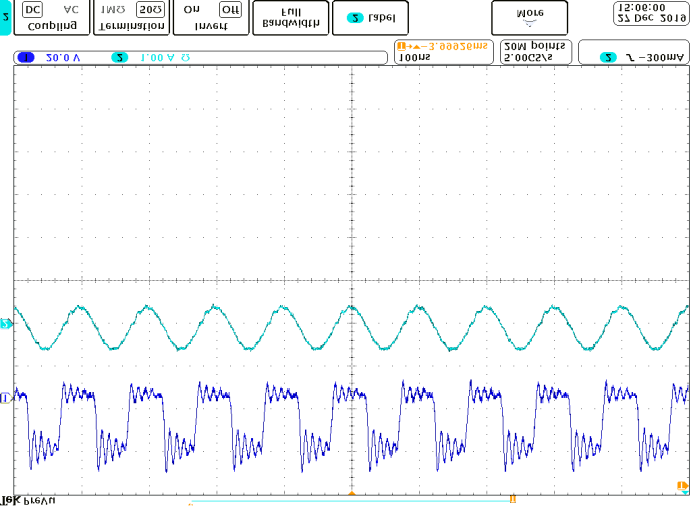The height and width of the screenshot is (506, 691).
Task: Set termination to 1 megaohm
Action: pyautogui.click(x=113, y=9)
